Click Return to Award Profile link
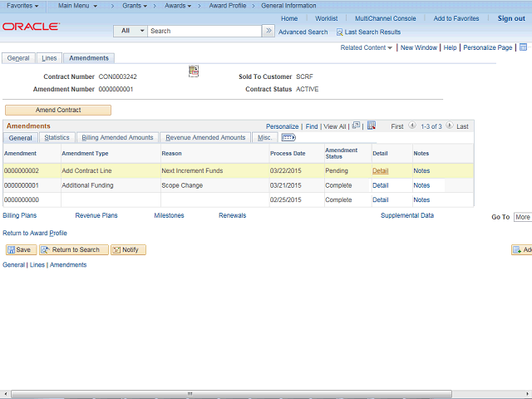Screen dimensions: 532x399 (35, 233)
